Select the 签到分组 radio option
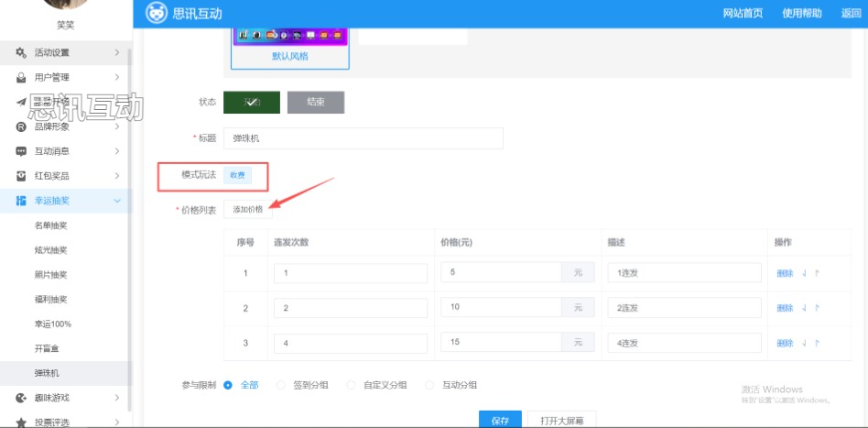Screen dimensions: 868x428 click(281, 385)
